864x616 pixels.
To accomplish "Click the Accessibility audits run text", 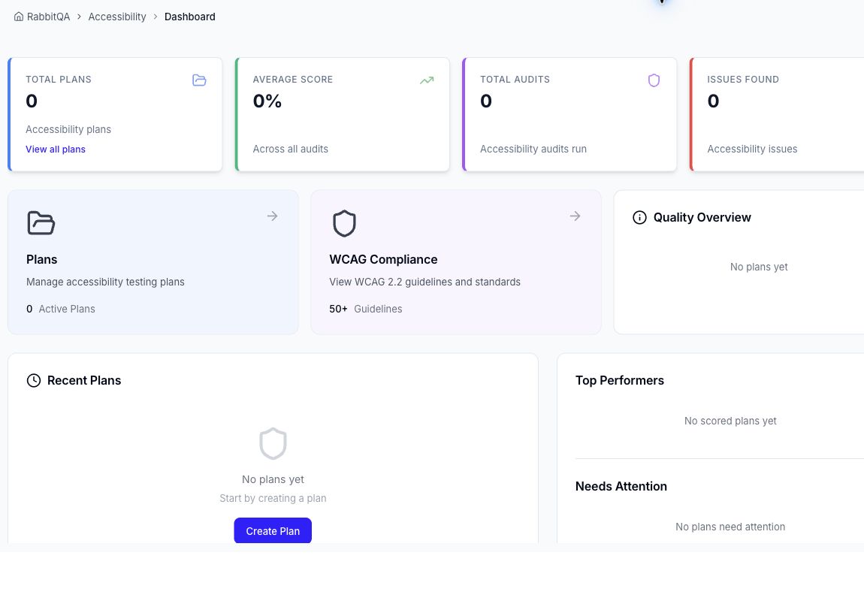I will tap(533, 149).
